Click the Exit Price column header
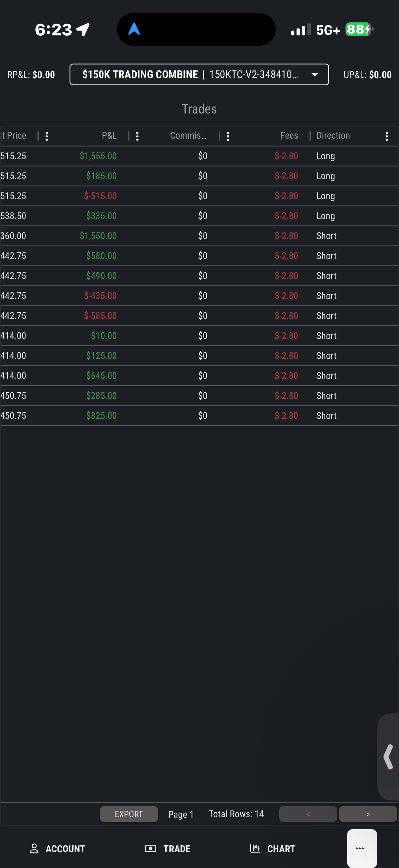This screenshot has width=399, height=868. coord(14,136)
